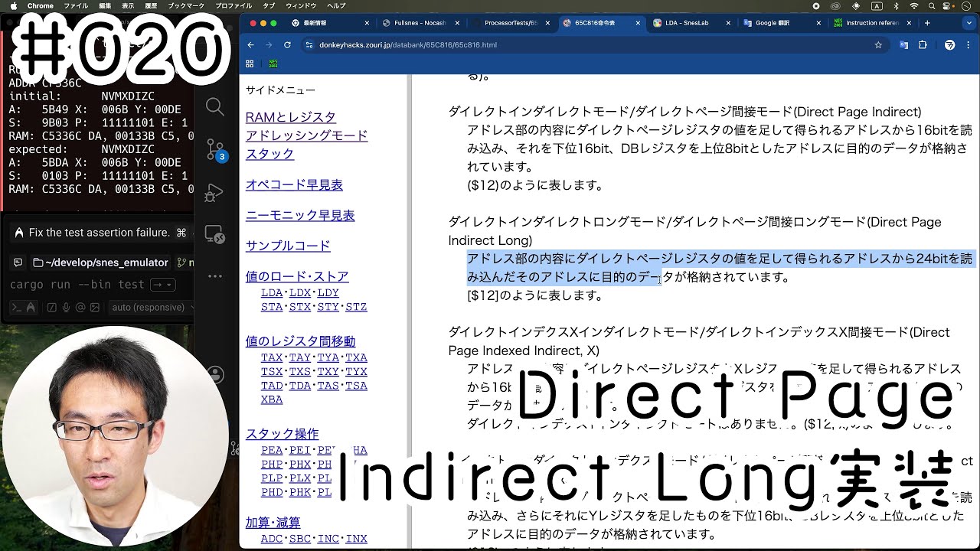Open the Remote Explorer icon
Screen dimensions: 980x551
coord(215,234)
